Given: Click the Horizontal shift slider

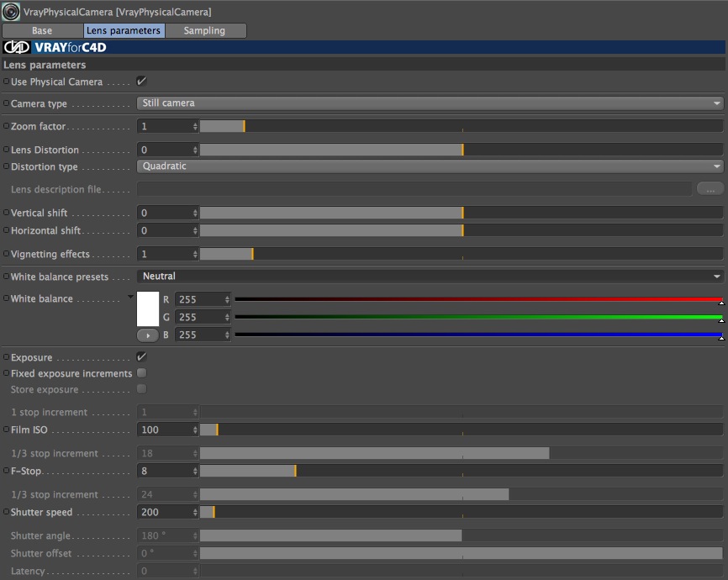Looking at the screenshot, I should coord(461,230).
